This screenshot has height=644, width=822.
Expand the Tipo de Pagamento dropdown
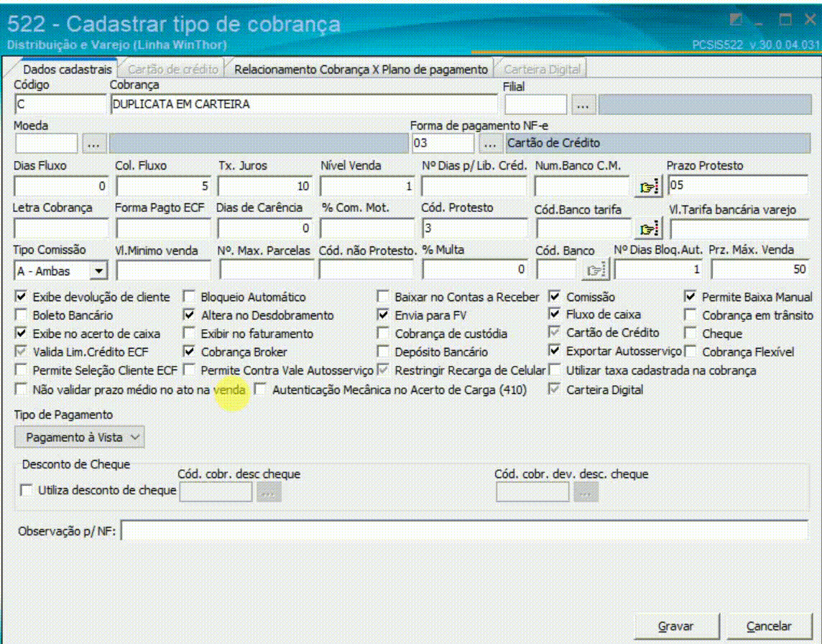click(x=79, y=437)
